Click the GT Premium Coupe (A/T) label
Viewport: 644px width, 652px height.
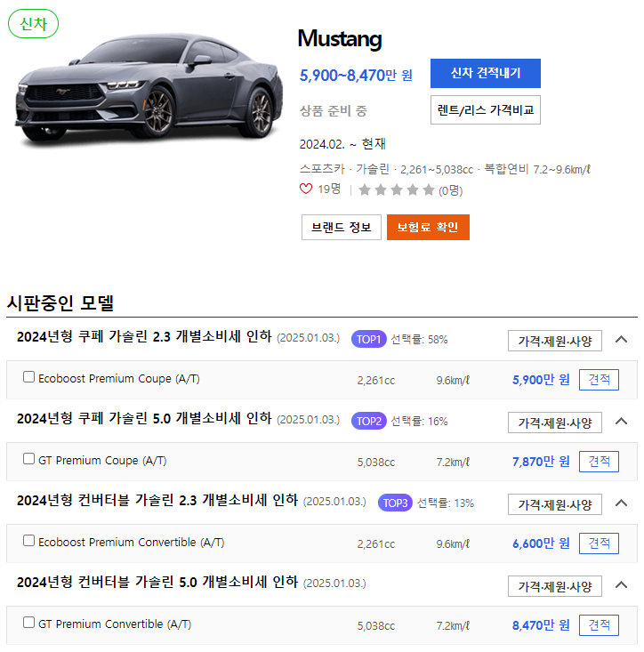[x=102, y=461]
